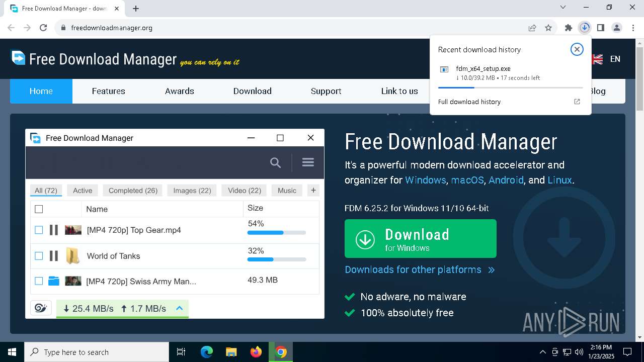This screenshot has width=644, height=362.
Task: Click the browser back arrow
Action: 11,28
